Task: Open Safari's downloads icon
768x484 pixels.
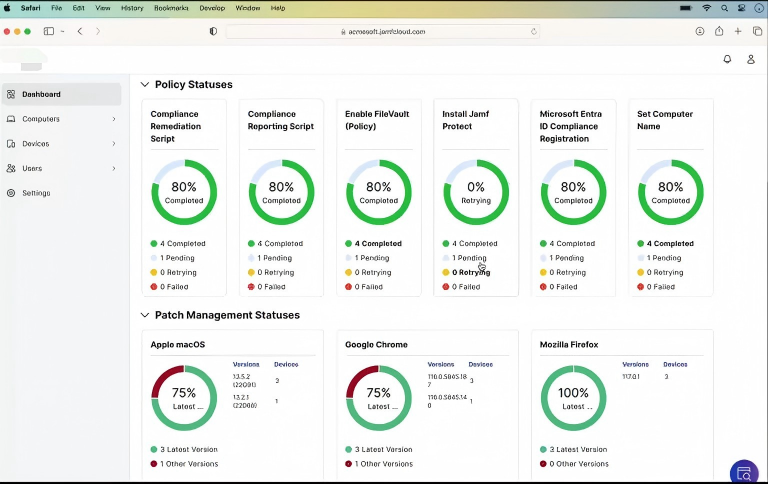Action: tap(699, 31)
